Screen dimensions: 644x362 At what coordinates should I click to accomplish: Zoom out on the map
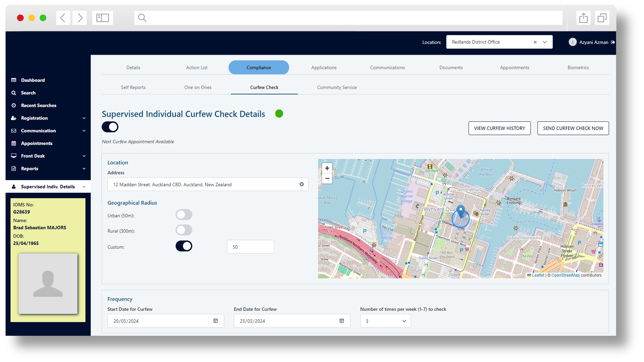[327, 178]
